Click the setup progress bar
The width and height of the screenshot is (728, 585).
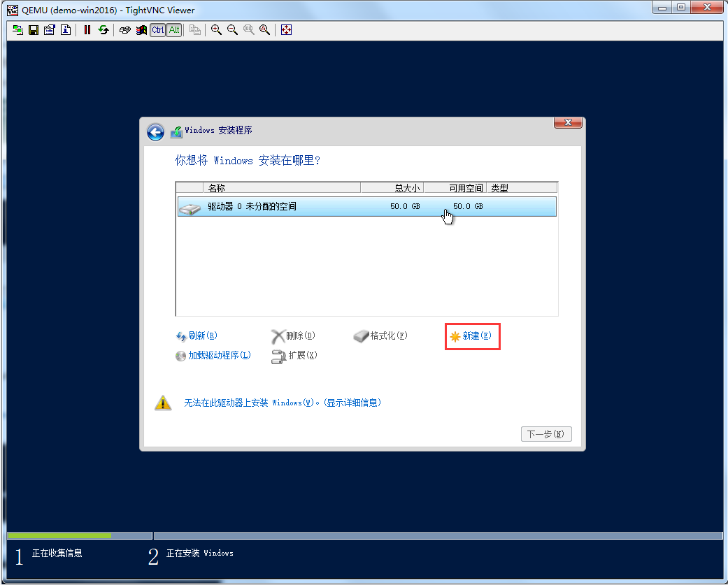pyautogui.click(x=364, y=536)
